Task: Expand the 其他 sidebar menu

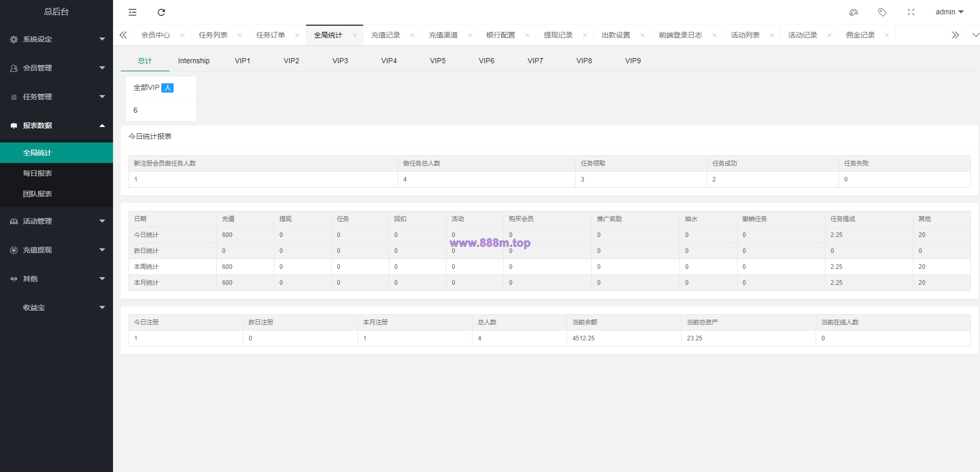Action: tap(56, 279)
